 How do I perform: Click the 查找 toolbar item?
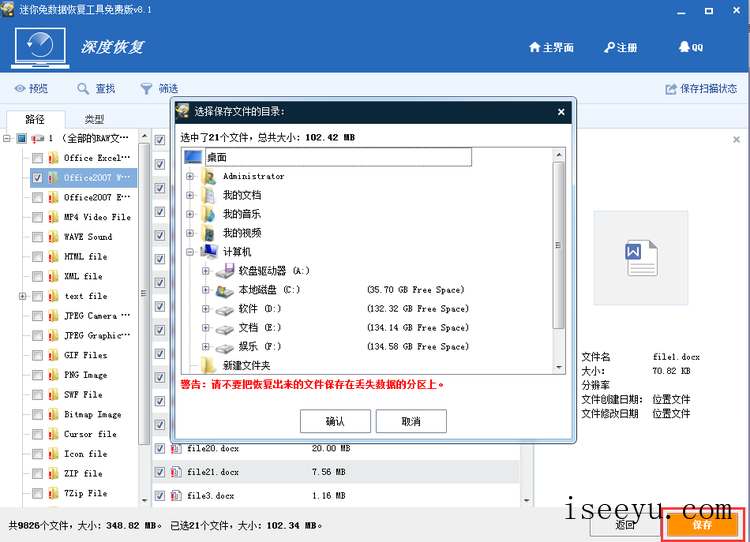point(96,88)
